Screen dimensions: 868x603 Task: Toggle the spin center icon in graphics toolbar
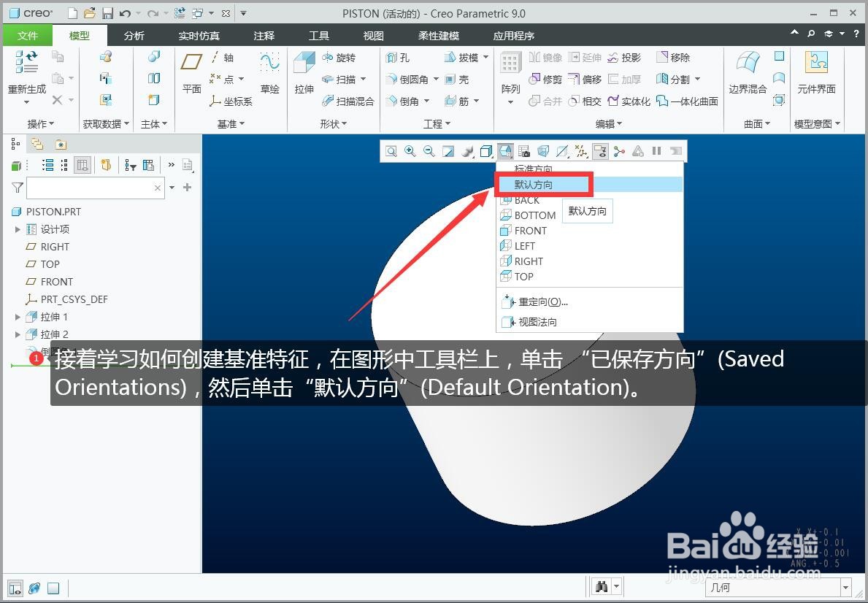[619, 151]
